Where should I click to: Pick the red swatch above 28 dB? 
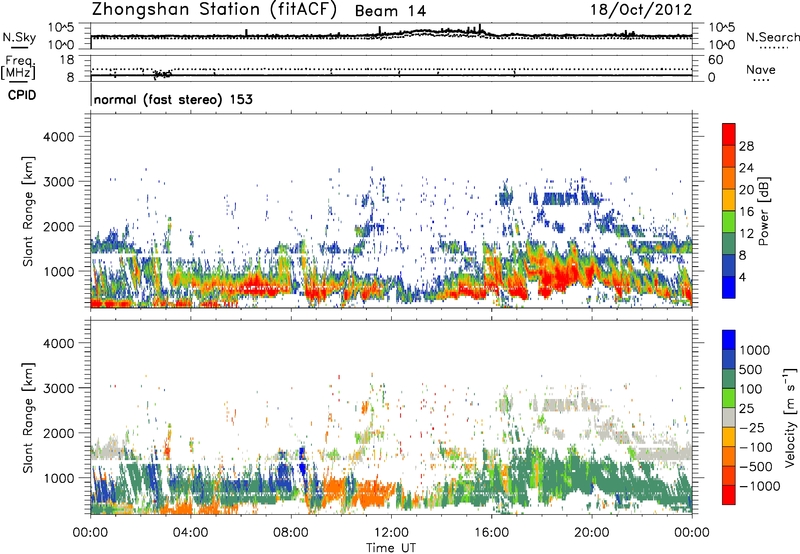click(729, 135)
